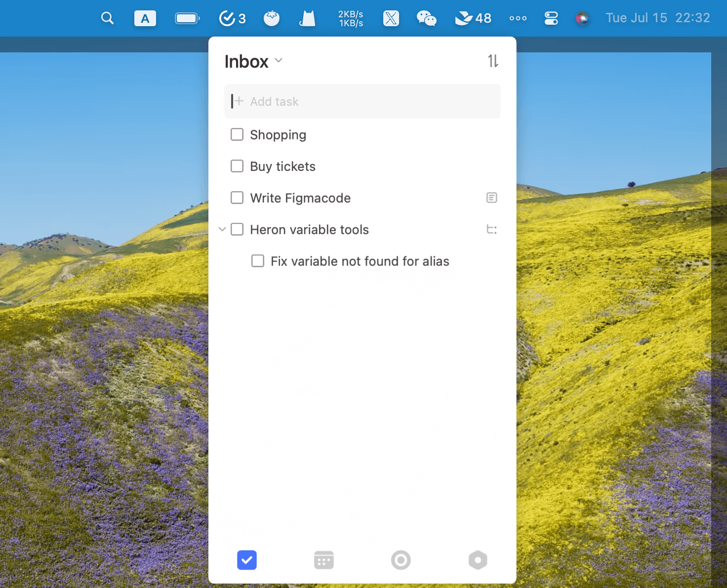The height and width of the screenshot is (588, 727).
Task: Click the sort tasks icon
Action: 493,61
